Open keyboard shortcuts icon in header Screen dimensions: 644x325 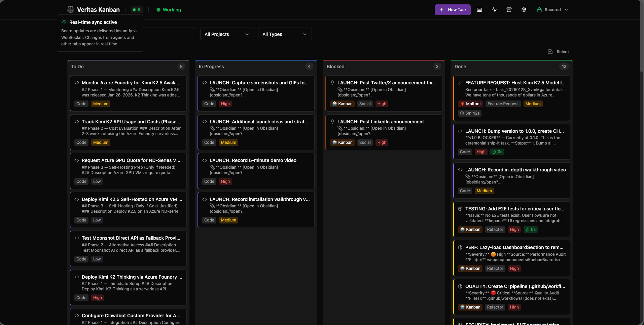(479, 10)
